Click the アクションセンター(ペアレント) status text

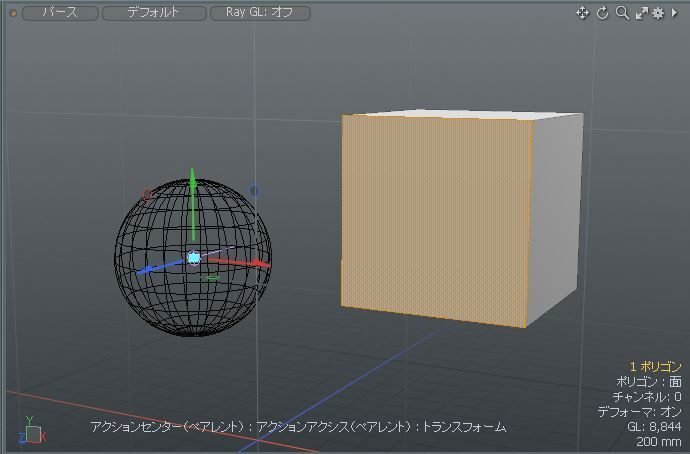point(167,427)
